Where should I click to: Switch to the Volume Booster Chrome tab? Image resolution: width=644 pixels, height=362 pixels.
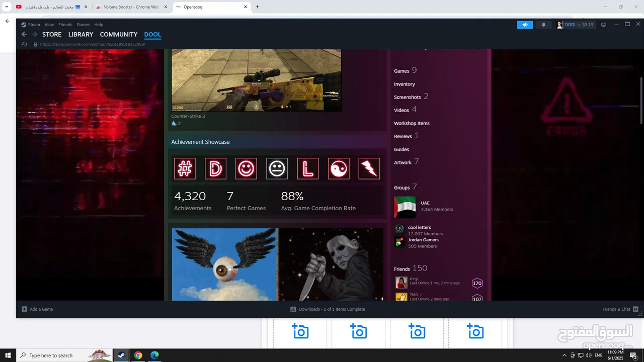(131, 7)
